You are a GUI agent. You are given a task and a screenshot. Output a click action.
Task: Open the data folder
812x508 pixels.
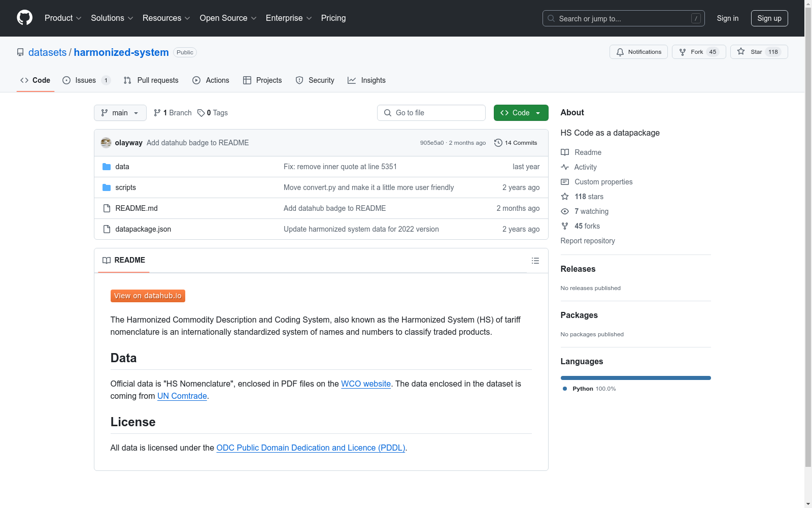pyautogui.click(x=122, y=167)
